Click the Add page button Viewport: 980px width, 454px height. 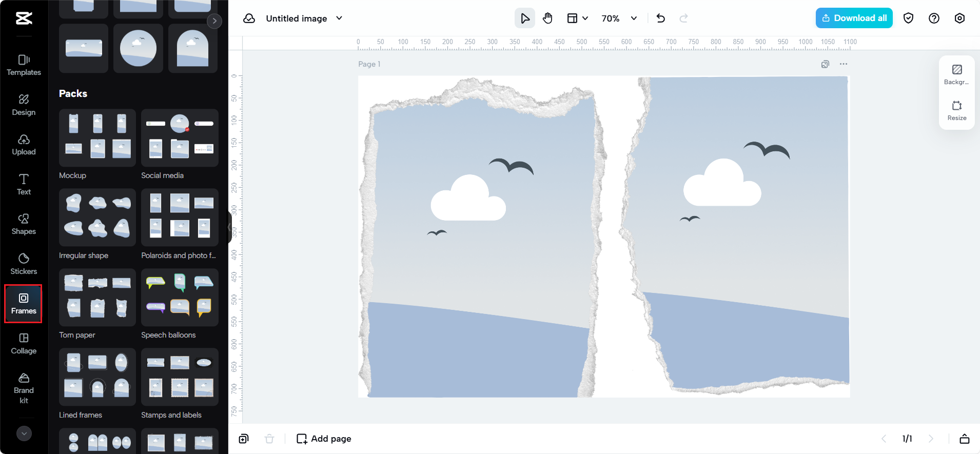click(x=324, y=439)
